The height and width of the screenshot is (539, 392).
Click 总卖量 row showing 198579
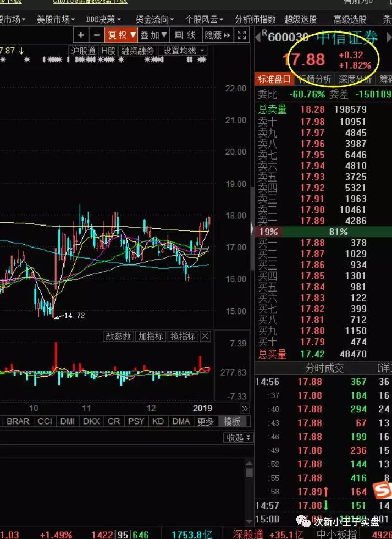pyautogui.click(x=323, y=109)
